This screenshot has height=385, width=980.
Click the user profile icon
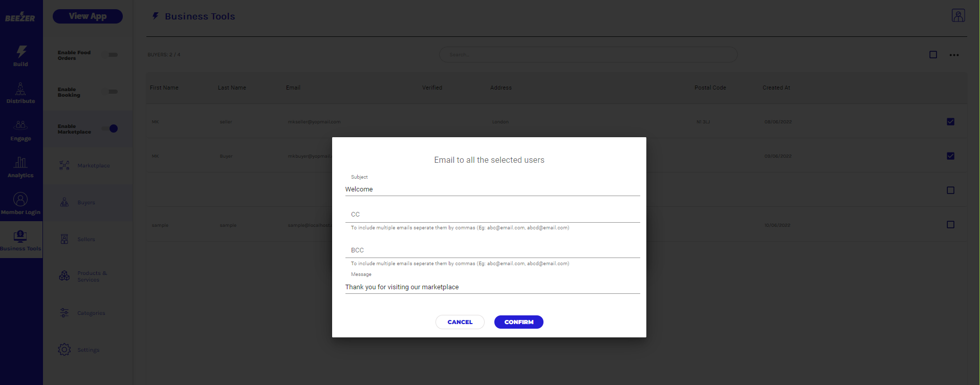click(958, 15)
